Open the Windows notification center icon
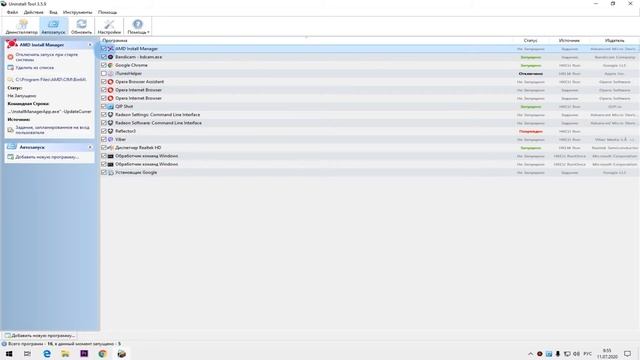Image resolution: width=640 pixels, height=360 pixels. tap(627, 353)
